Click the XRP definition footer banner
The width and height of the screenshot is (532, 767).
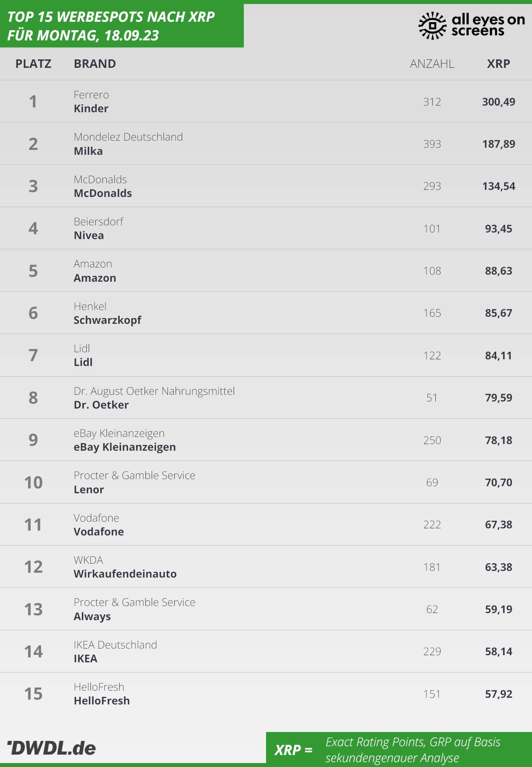399,749
